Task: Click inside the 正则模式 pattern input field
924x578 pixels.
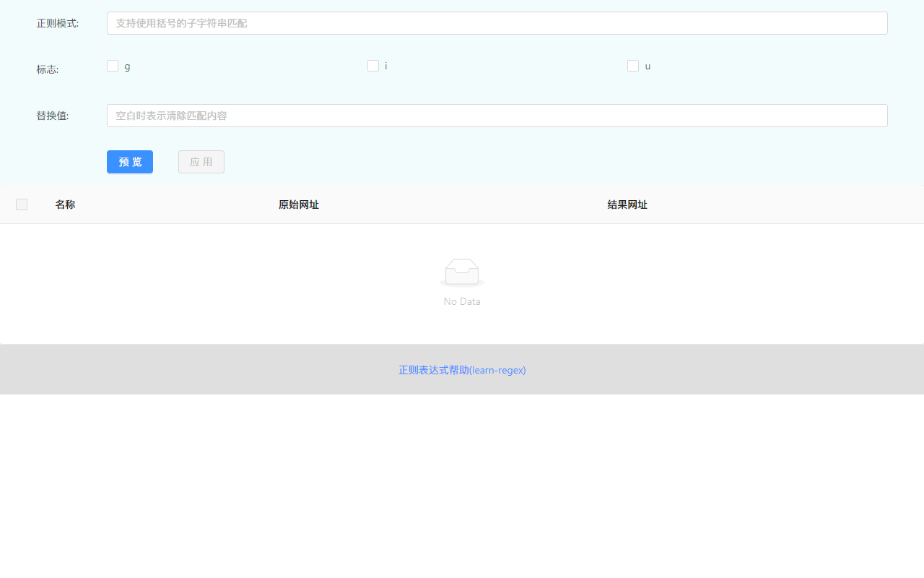Action: pos(497,23)
